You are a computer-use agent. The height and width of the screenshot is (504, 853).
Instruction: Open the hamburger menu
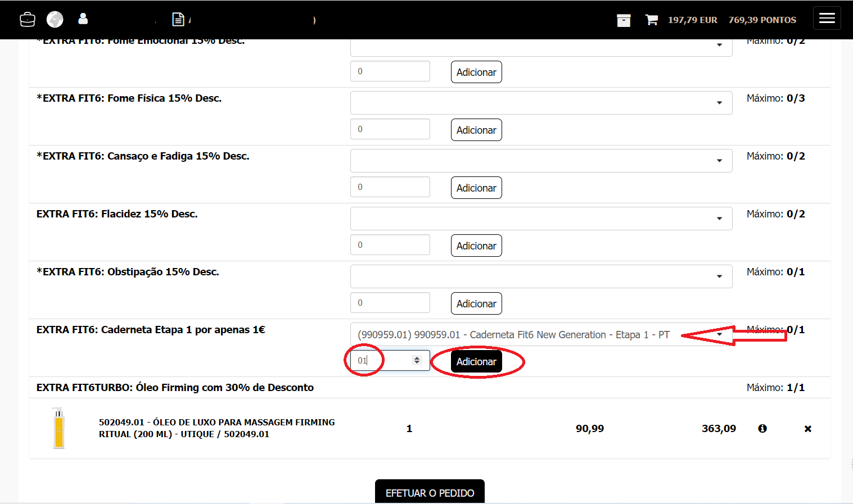(827, 19)
